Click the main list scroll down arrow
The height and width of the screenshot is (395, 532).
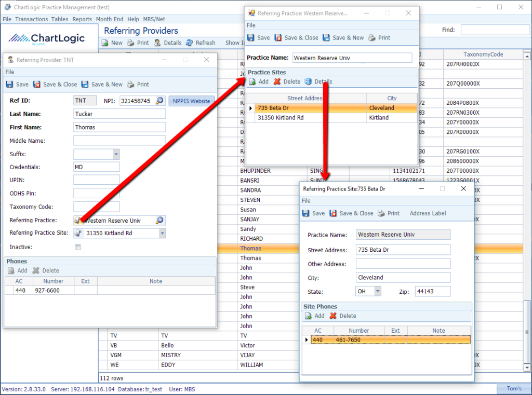(527, 367)
